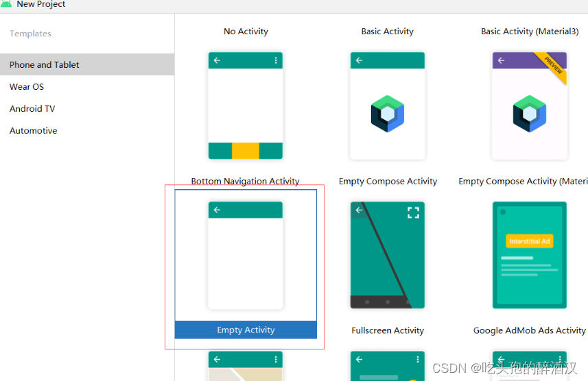Choose the Fullscreen Activity template thumbnail
The width and height of the screenshot is (588, 381).
coord(388,255)
